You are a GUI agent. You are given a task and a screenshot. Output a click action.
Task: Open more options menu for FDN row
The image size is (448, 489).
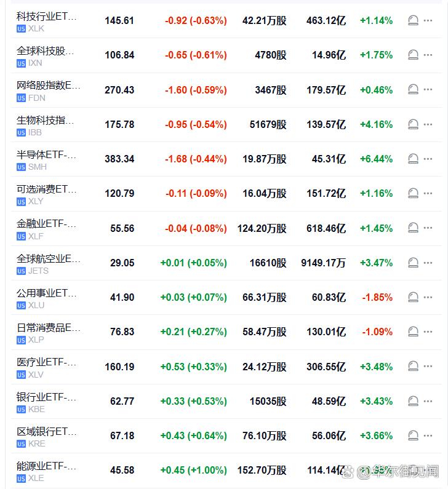428,90
